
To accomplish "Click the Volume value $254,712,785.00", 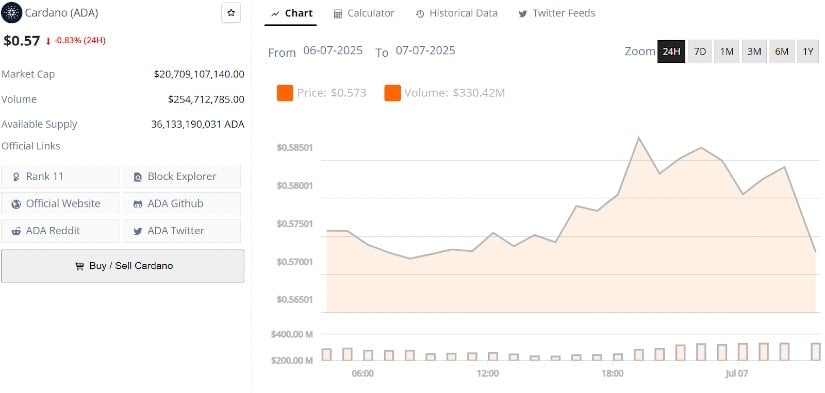I will click(206, 99).
